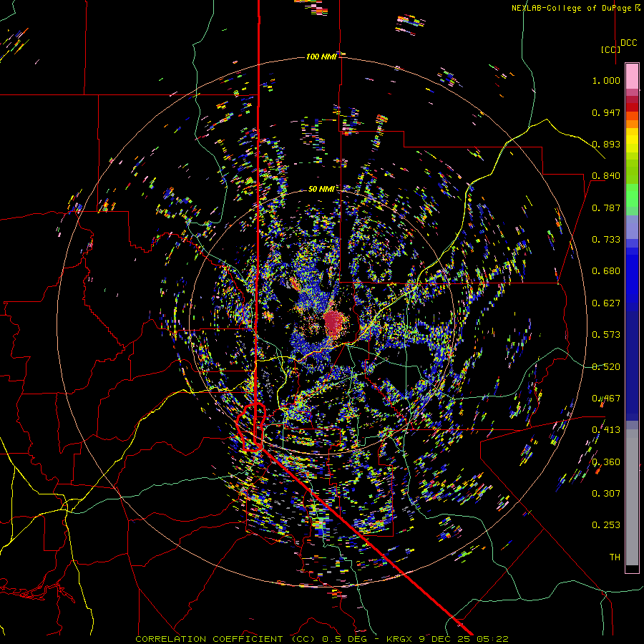Image resolution: width=644 pixels, height=644 pixels.
Task: Click the pink top segment of color bar
Action: [x=632, y=76]
